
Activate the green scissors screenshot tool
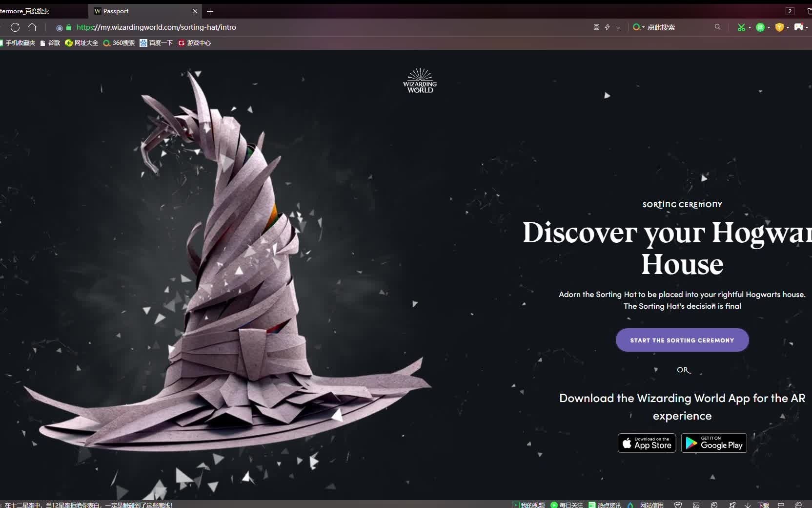[741, 27]
